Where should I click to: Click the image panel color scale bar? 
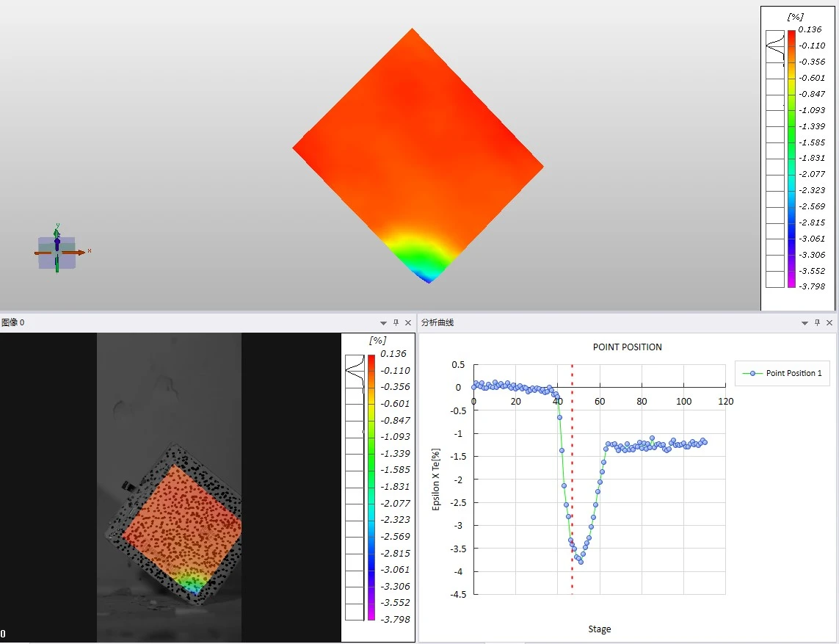tap(371, 488)
